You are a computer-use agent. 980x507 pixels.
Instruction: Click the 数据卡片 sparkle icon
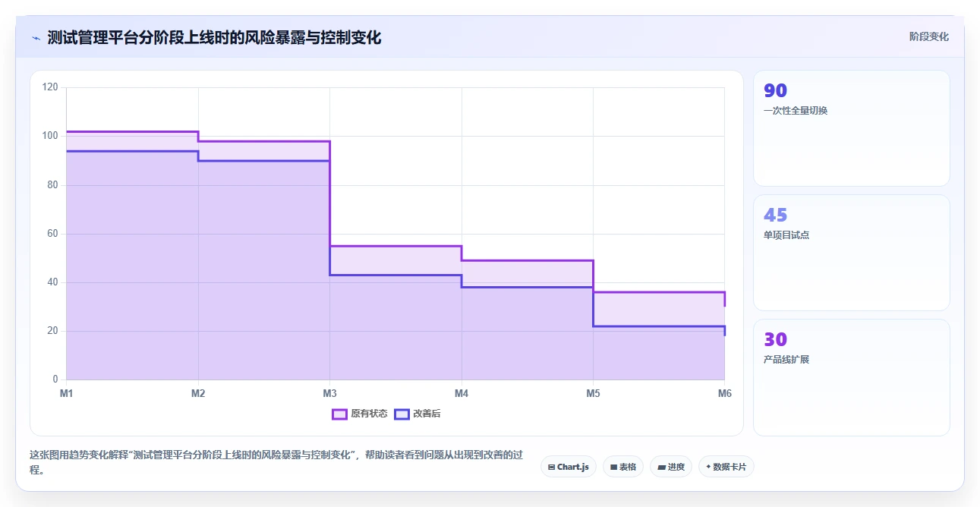click(708, 467)
